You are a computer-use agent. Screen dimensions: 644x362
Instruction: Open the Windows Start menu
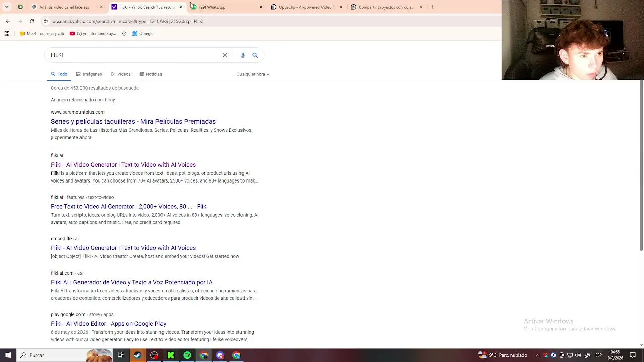click(x=8, y=355)
